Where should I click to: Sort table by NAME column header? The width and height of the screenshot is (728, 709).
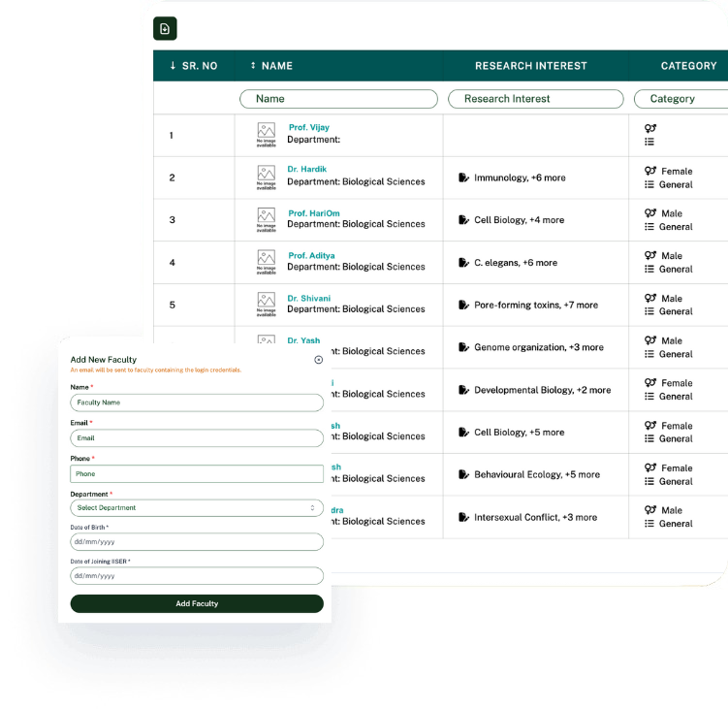click(x=271, y=66)
